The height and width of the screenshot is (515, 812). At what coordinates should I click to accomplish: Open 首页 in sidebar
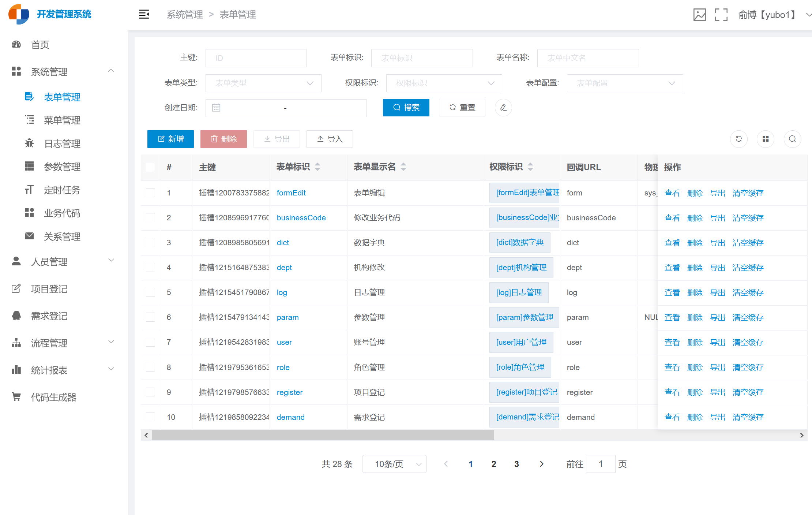point(64,44)
